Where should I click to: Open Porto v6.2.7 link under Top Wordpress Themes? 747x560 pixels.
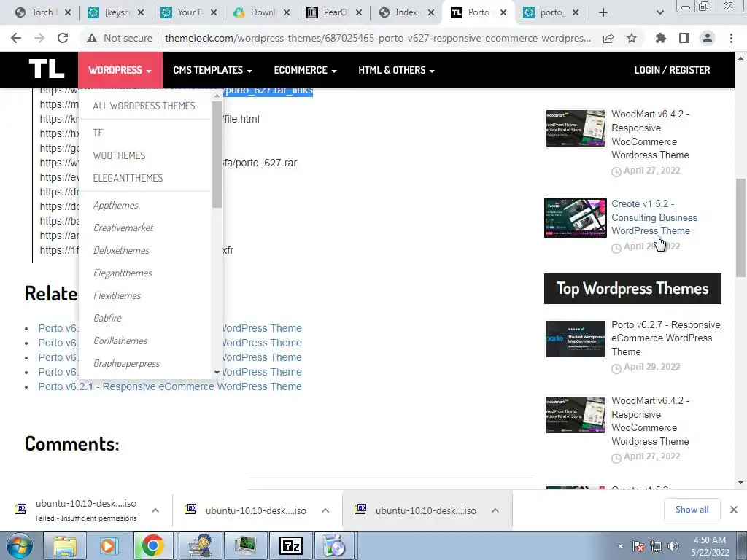tap(665, 338)
